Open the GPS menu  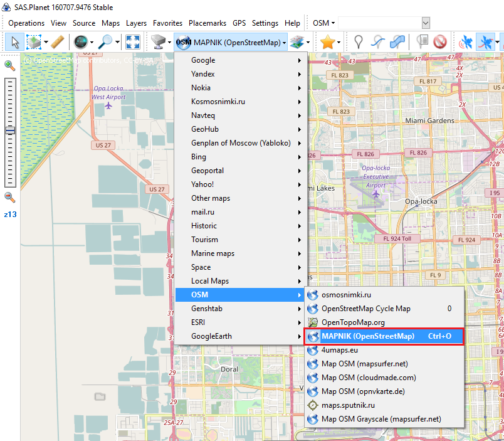[239, 23]
